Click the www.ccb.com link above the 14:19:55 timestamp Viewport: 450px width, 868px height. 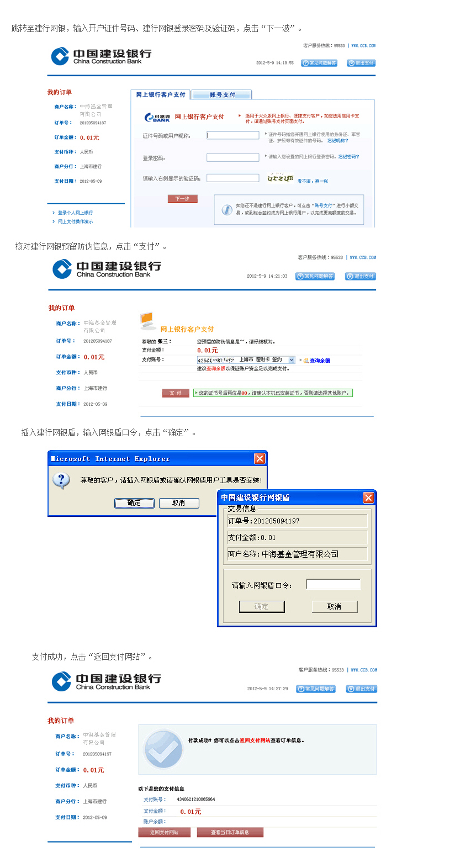pos(363,46)
